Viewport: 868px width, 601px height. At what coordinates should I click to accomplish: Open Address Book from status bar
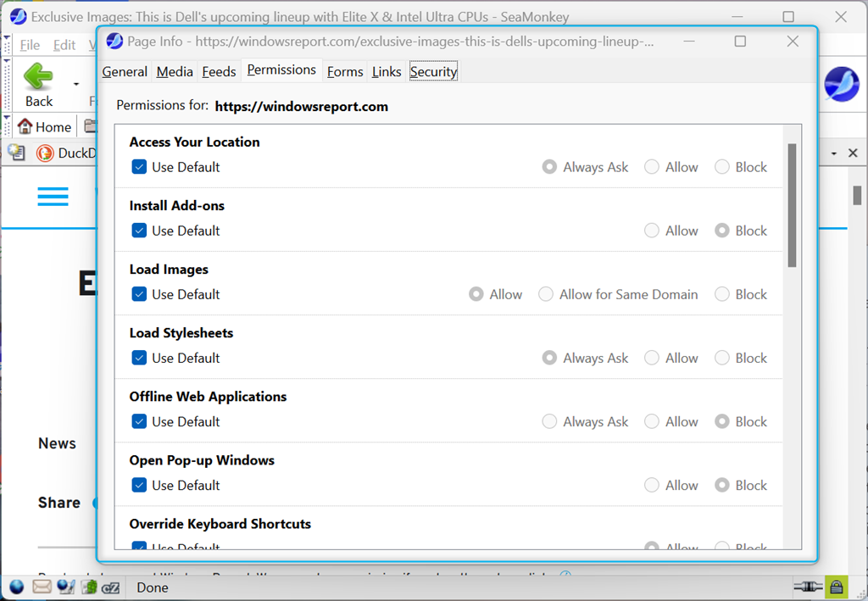[89, 587]
